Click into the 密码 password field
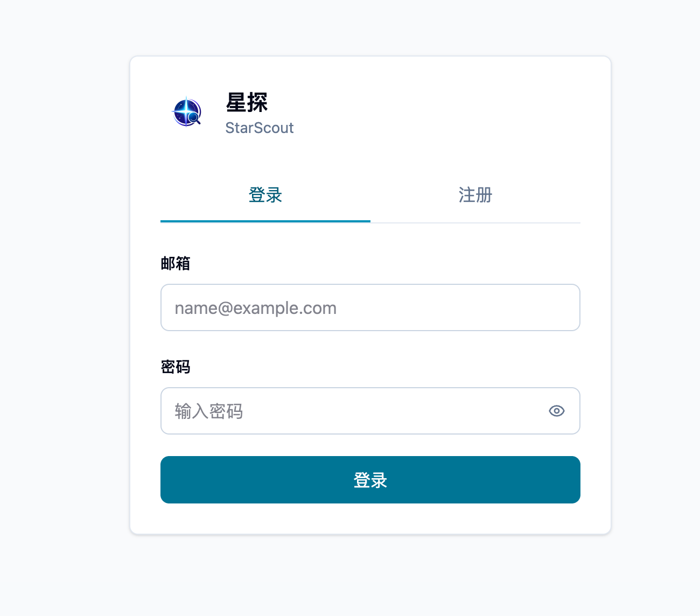The height and width of the screenshot is (616, 700). (x=370, y=411)
